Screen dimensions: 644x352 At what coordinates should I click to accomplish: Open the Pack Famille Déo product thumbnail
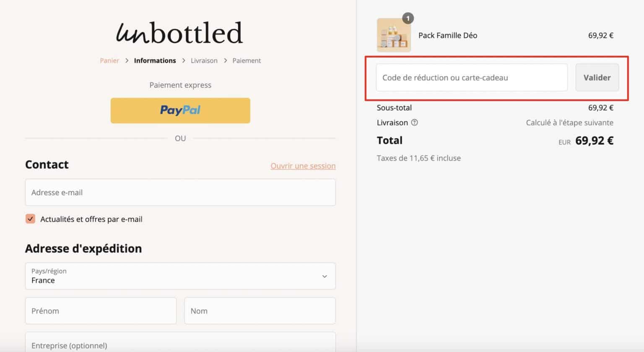[x=394, y=35]
